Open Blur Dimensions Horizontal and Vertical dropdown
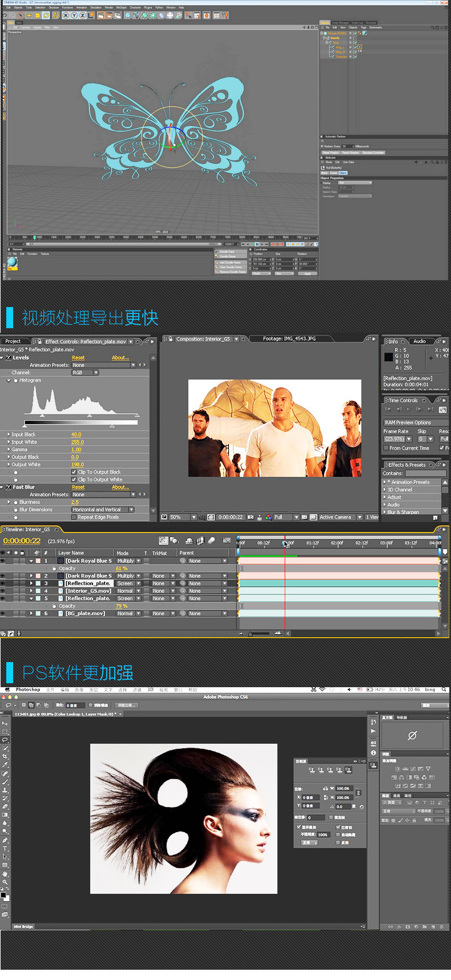This screenshot has width=451, height=980. 103,510
